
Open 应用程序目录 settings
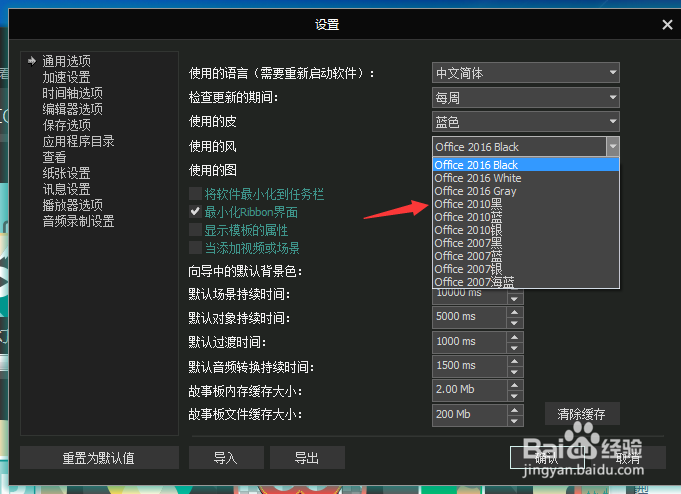click(79, 141)
